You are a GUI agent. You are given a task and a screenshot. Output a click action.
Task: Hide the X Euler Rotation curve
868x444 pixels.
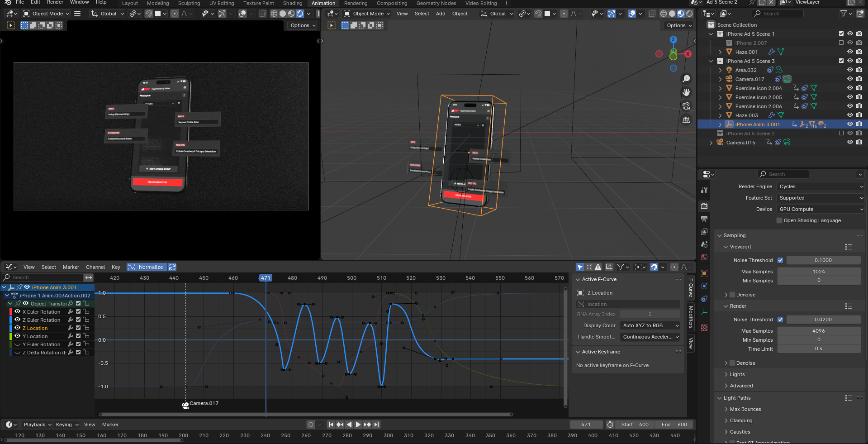coord(18,311)
